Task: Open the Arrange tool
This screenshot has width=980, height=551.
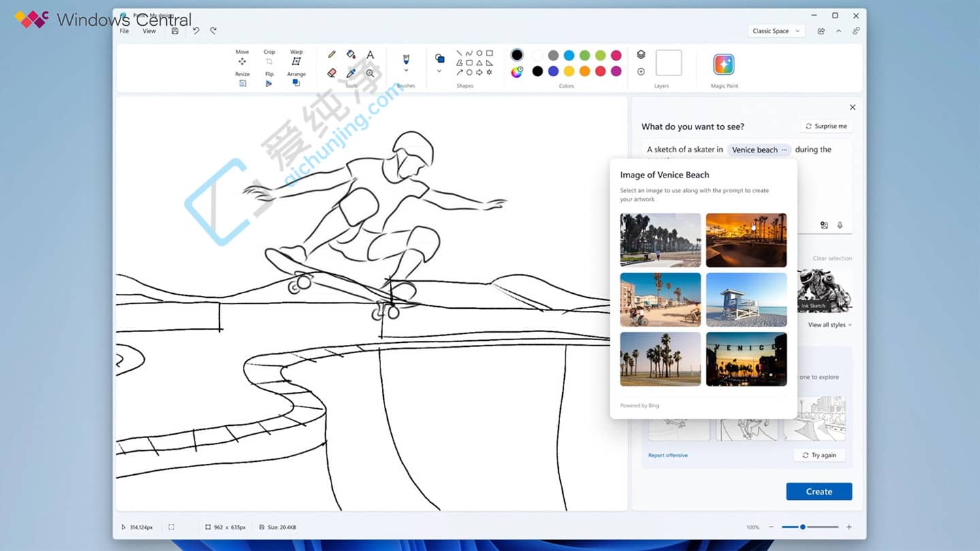Action: [296, 79]
